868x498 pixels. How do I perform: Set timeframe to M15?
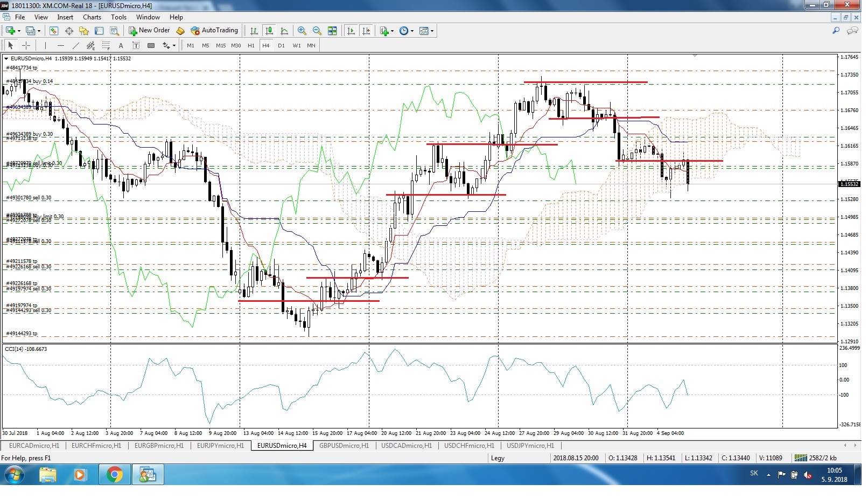(221, 45)
